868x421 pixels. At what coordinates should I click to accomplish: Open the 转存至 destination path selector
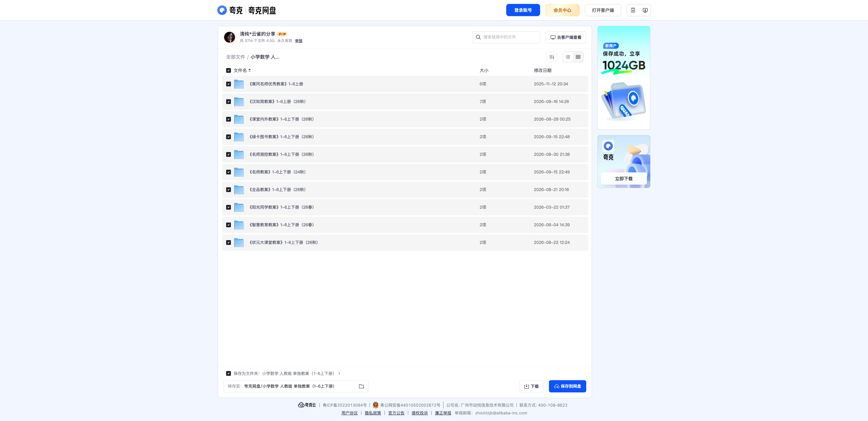point(295,386)
